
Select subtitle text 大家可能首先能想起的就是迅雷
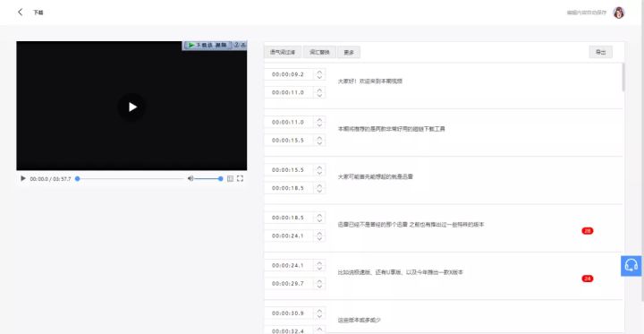tap(376, 177)
